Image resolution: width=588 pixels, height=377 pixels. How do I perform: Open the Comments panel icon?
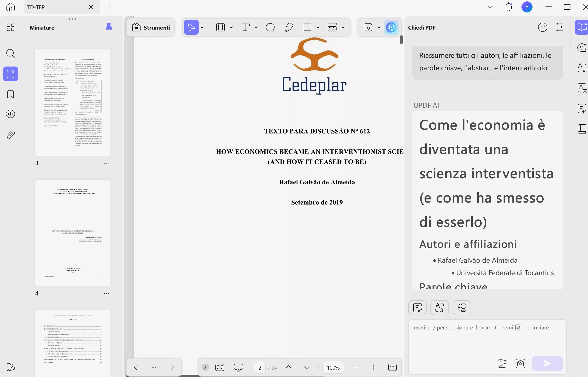[11, 114]
